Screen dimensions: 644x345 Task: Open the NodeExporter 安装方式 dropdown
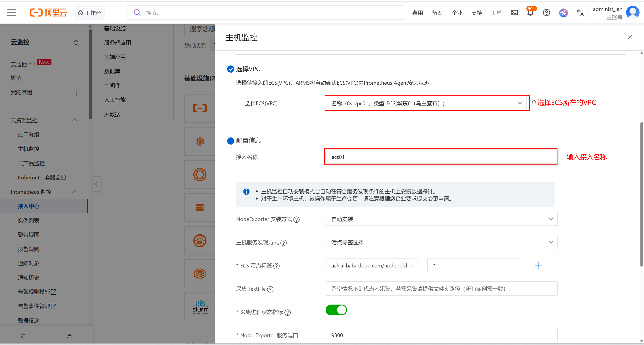pyautogui.click(x=441, y=219)
